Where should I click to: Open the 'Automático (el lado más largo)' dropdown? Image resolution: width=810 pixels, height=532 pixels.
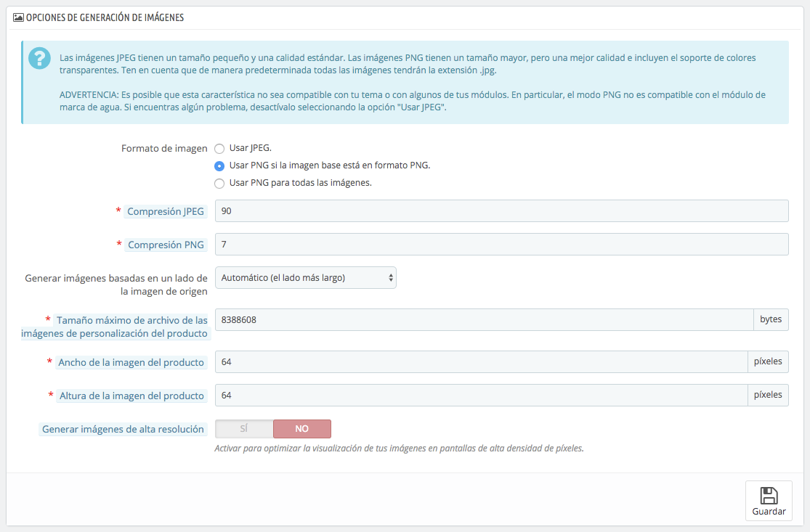point(306,277)
